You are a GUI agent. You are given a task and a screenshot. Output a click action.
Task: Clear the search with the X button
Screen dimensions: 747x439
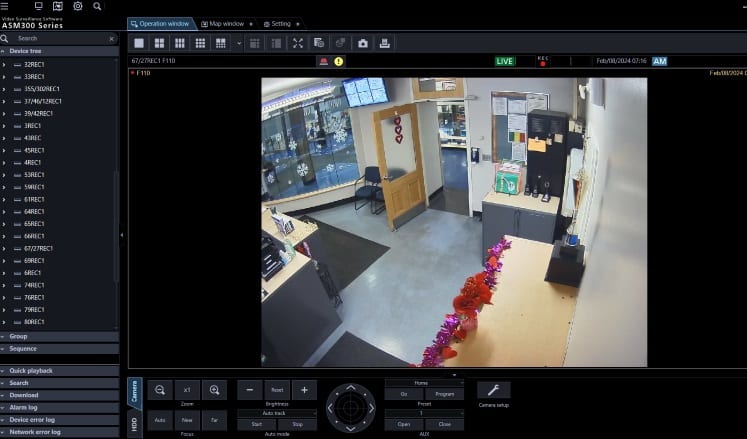point(111,39)
